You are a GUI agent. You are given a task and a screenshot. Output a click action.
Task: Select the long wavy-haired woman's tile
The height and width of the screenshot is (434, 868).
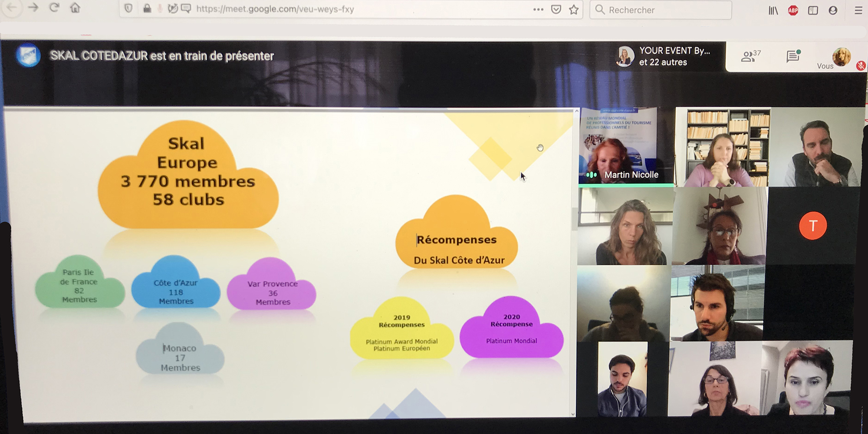[x=625, y=226]
